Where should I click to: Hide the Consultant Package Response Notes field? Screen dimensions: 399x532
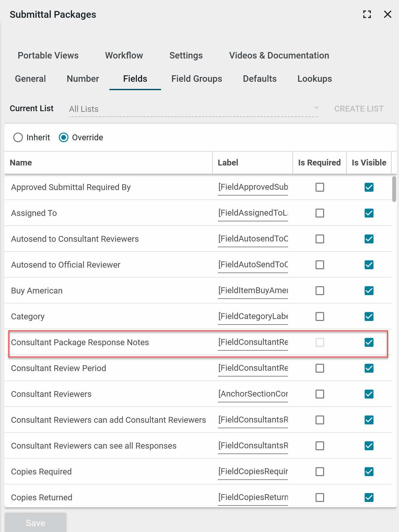(369, 342)
